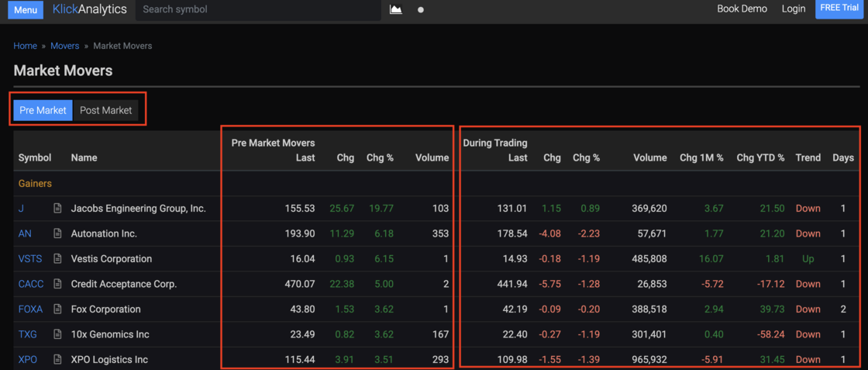The height and width of the screenshot is (370, 868).
Task: Open document icon for Vestis Corporation
Action: coord(57,258)
